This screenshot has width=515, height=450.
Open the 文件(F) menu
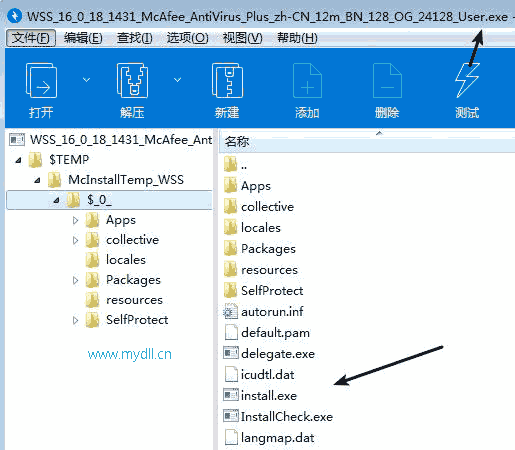31,38
